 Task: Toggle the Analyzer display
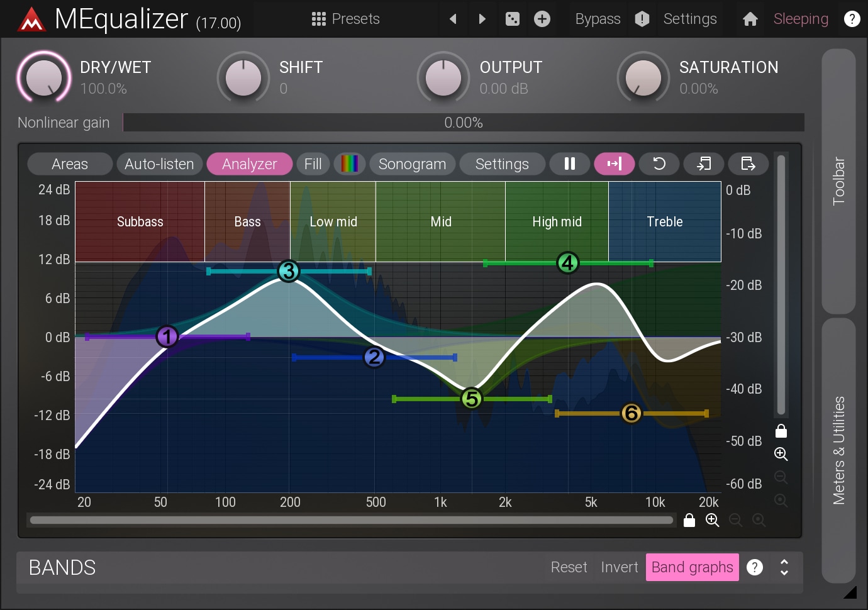[249, 164]
